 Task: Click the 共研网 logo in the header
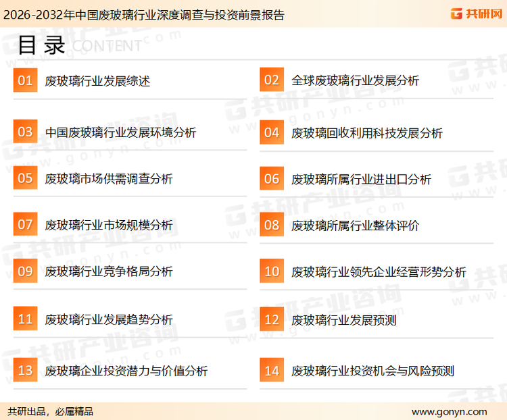(477, 14)
